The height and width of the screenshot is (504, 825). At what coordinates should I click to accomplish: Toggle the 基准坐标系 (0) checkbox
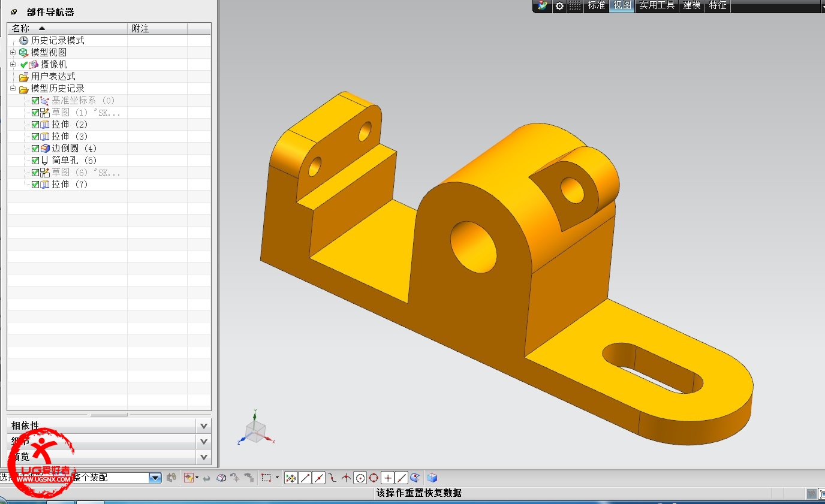pyautogui.click(x=35, y=100)
